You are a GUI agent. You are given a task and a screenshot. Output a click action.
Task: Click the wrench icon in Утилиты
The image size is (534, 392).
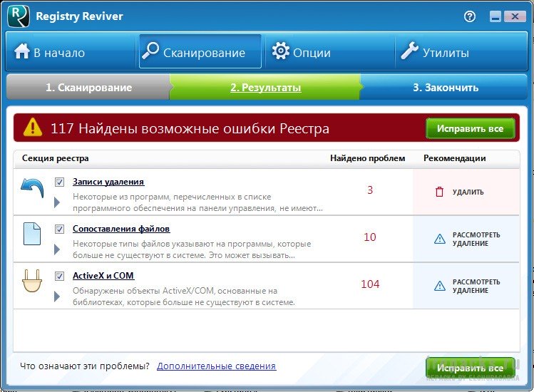(x=409, y=51)
